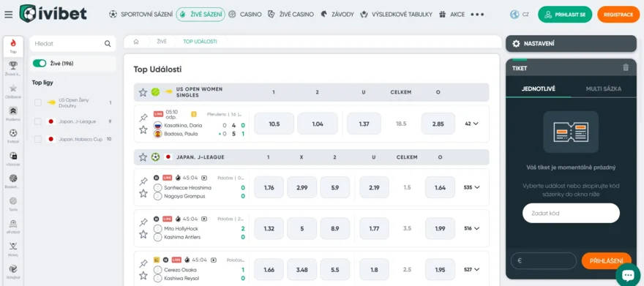Click orange Přihlášení button in ticket
644x286 pixels.
point(606,260)
